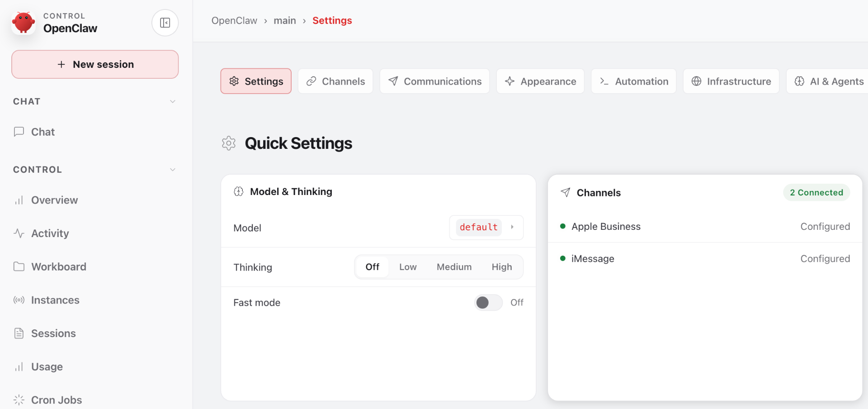Click the 2 Connected badge
This screenshot has height=409, width=868.
click(x=816, y=192)
